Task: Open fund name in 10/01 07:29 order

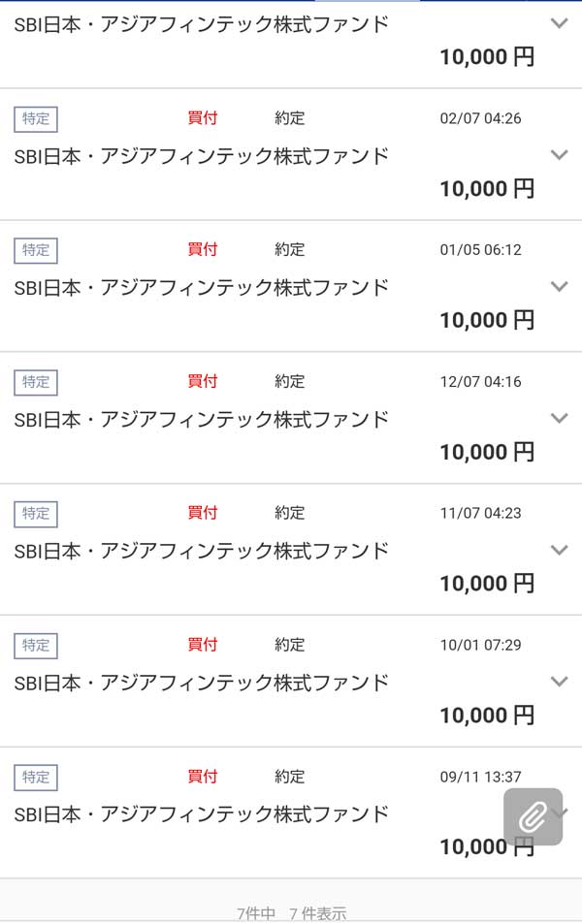Action: 202,683
